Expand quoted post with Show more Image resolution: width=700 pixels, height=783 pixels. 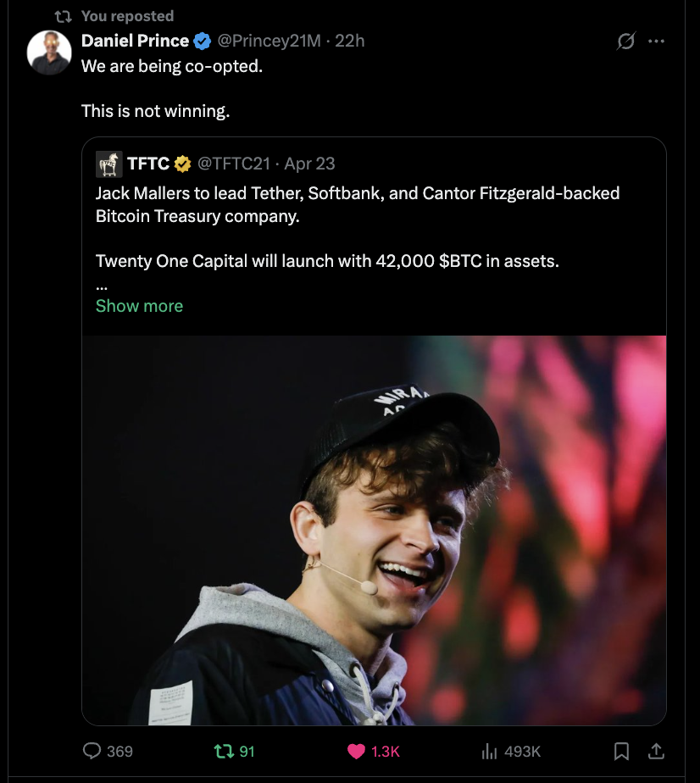point(139,306)
